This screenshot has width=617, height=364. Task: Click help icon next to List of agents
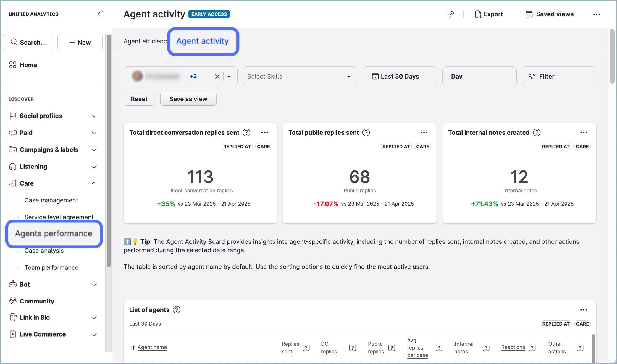177,310
